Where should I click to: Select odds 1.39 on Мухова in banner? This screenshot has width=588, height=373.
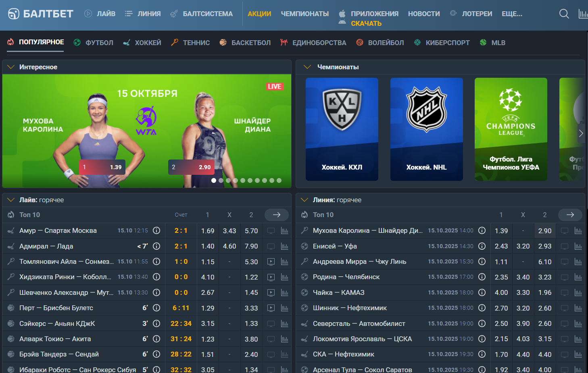[x=102, y=167]
